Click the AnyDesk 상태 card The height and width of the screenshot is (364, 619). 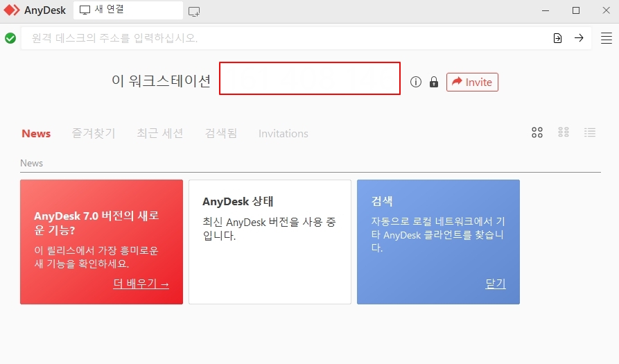[270, 241]
